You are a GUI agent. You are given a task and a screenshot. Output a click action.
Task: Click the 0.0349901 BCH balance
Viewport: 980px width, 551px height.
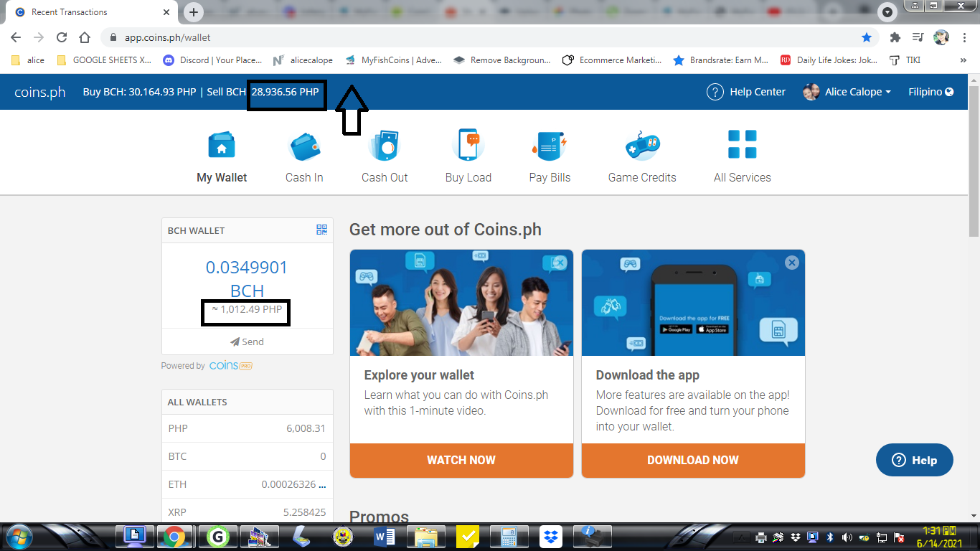(x=247, y=278)
